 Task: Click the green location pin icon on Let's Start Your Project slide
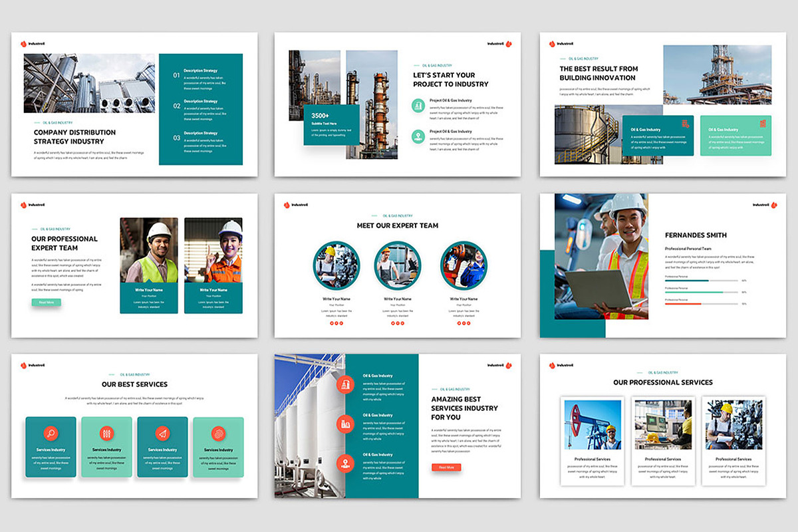418,136
